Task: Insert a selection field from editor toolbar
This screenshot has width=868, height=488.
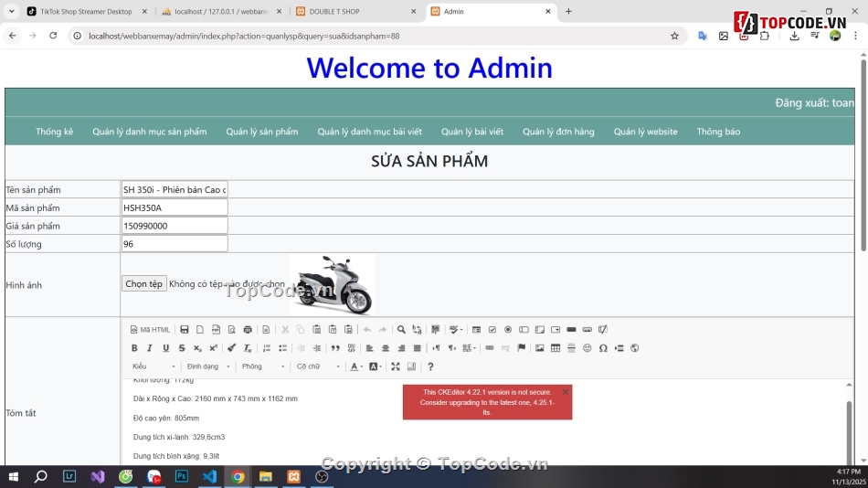Action: click(x=556, y=330)
